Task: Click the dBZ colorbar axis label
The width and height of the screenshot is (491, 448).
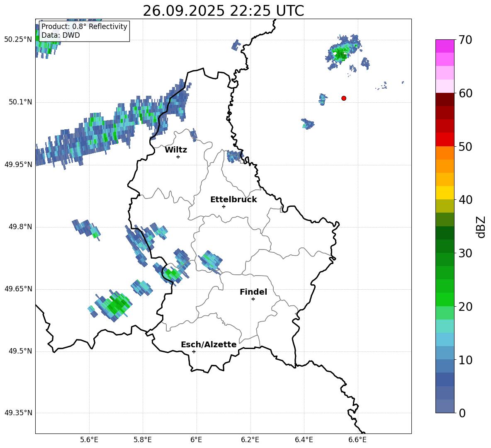Action: coord(481,227)
